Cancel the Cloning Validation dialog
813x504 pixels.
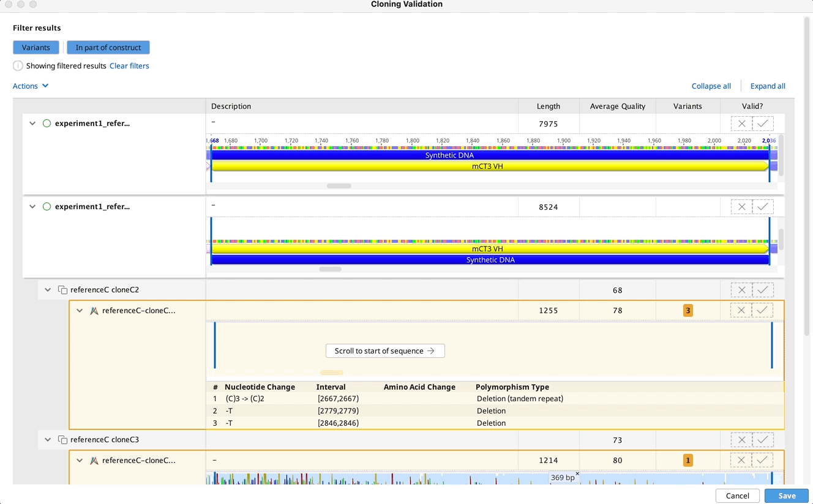(738, 496)
